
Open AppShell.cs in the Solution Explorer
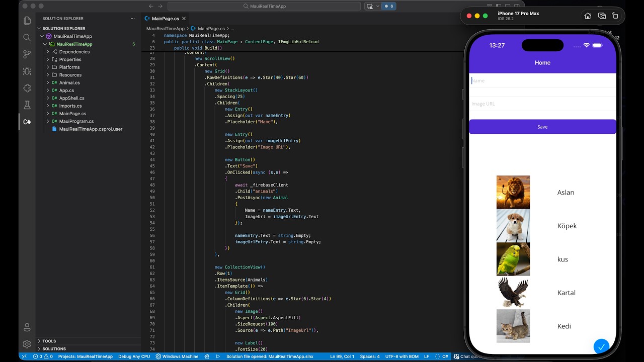coord(72,98)
